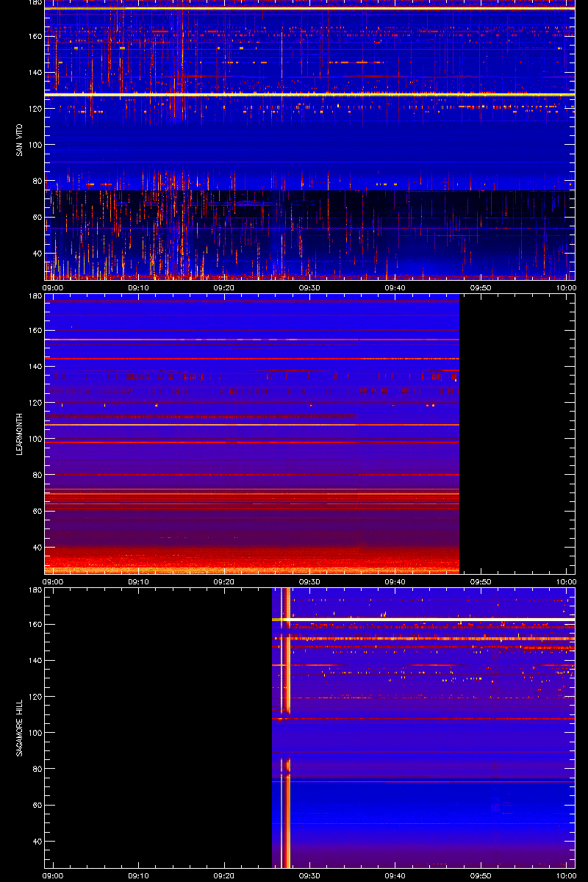Viewport: 588px width, 882px height.
Task: Click 09:10 time label under Learmonth panel
Action: (139, 581)
